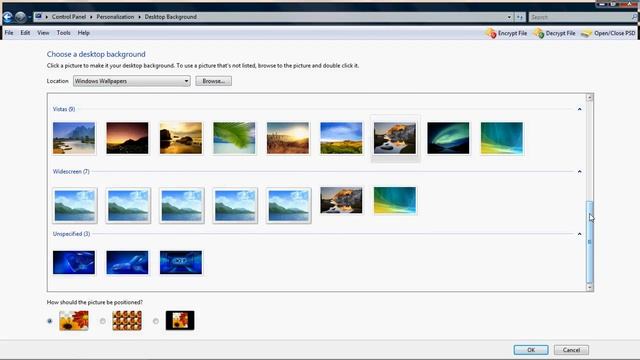Click the wallpaper list scrollbar thumb
The height and width of the screenshot is (360, 640).
589,242
